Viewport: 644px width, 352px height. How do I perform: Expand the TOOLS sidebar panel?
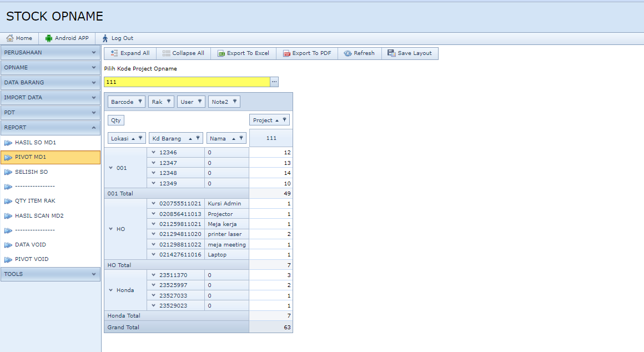51,274
